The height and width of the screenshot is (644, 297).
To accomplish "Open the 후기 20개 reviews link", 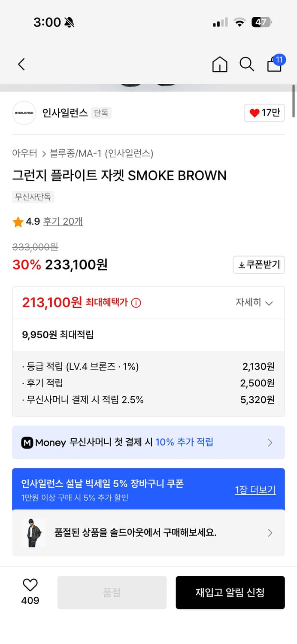I will point(63,222).
